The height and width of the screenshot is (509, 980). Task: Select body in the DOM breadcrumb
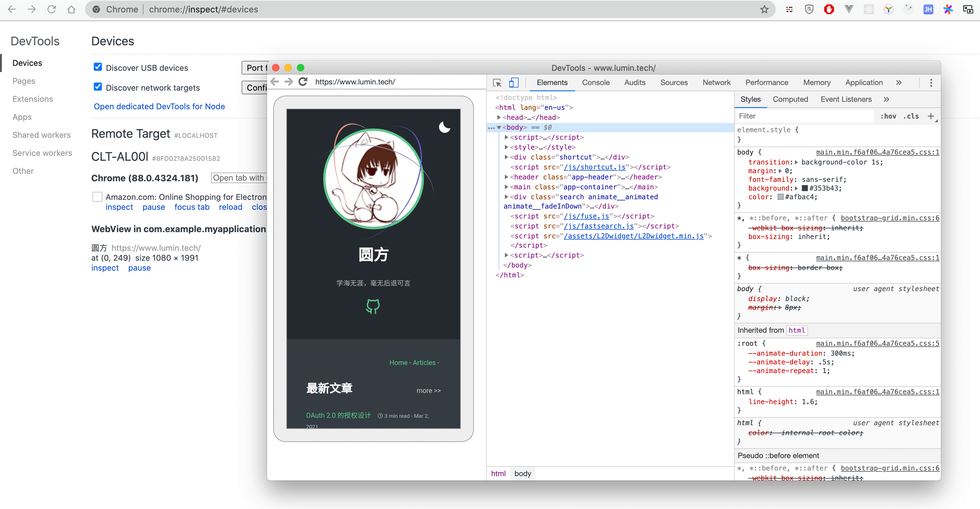522,473
